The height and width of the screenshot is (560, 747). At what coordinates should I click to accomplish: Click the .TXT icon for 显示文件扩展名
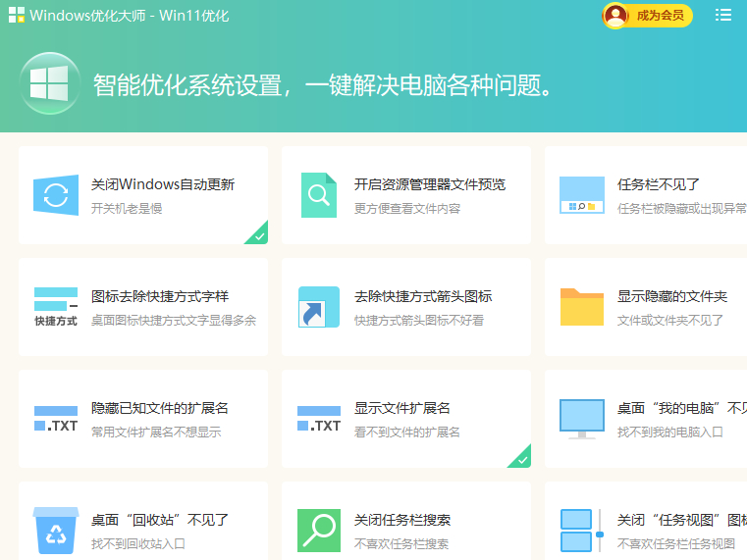[x=319, y=419]
